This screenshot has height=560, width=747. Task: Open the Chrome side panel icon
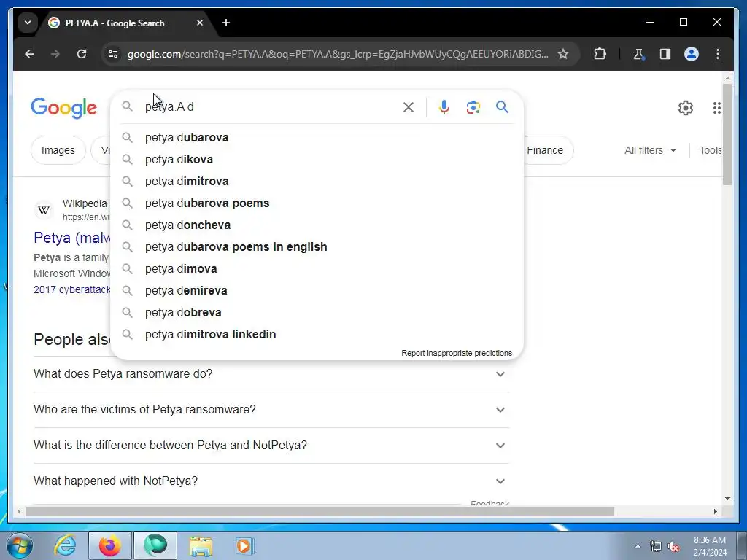pos(665,54)
